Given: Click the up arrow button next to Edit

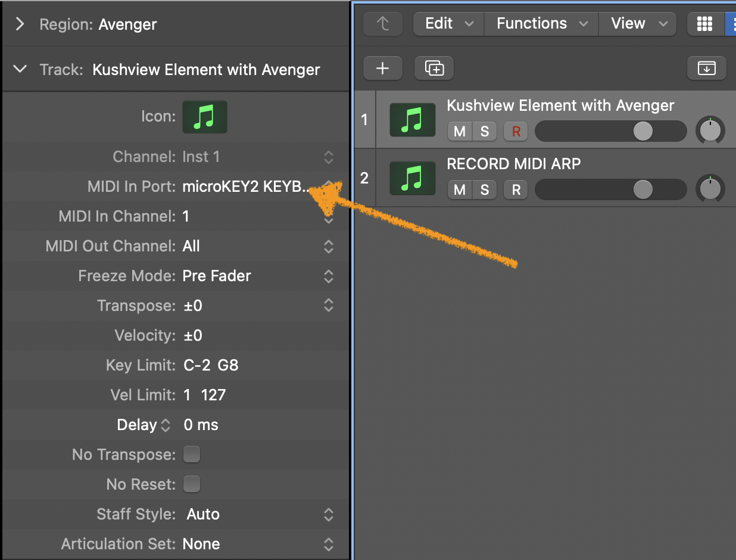Looking at the screenshot, I should 383,24.
